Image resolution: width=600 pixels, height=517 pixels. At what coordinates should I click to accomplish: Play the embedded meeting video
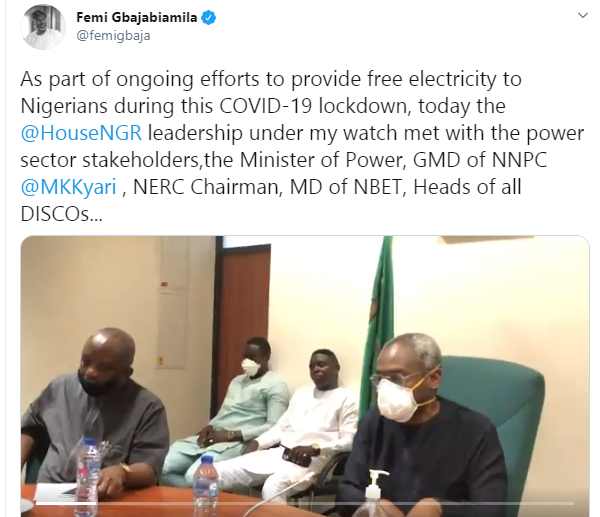tap(305, 376)
